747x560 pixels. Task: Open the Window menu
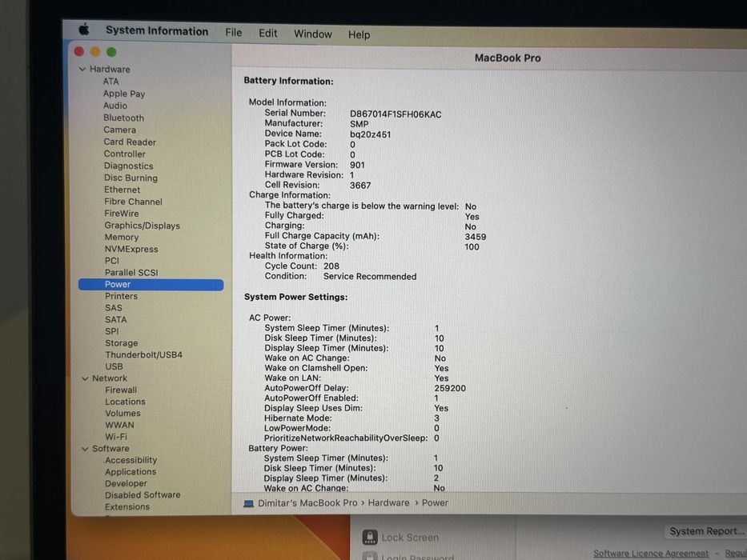coord(312,34)
